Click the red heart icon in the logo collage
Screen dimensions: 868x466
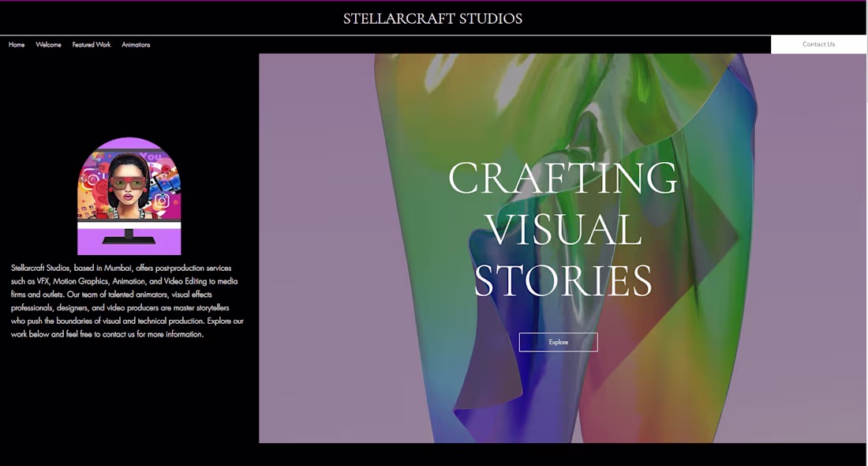point(165,169)
